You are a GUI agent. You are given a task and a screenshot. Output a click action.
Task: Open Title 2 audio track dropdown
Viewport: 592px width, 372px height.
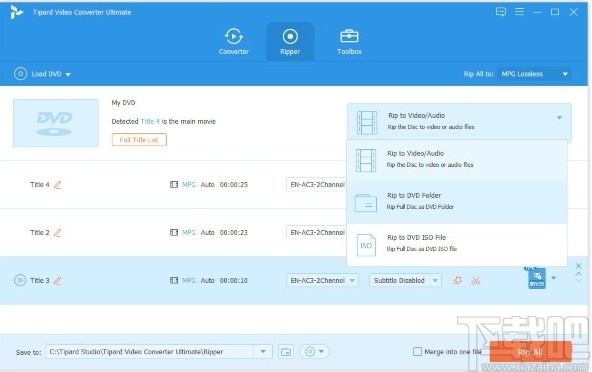pos(316,232)
